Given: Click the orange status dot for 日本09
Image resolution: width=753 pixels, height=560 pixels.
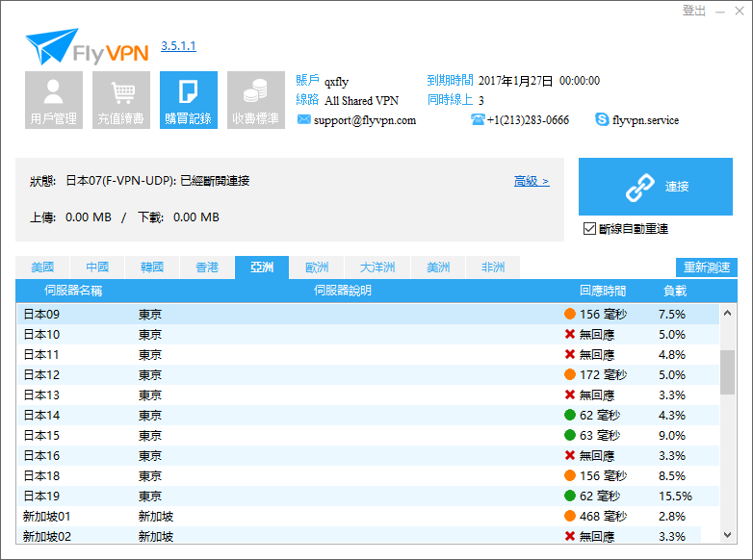Looking at the screenshot, I should click(x=570, y=314).
